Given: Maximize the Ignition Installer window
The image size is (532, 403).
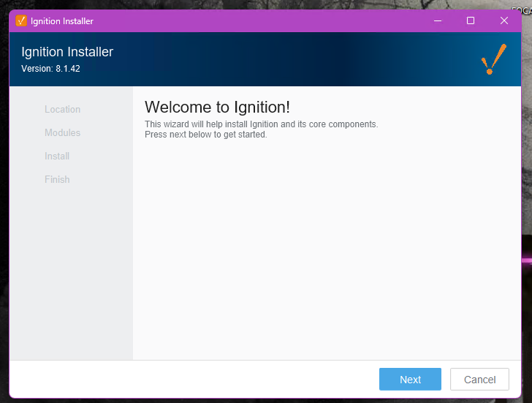Looking at the screenshot, I should [x=471, y=20].
